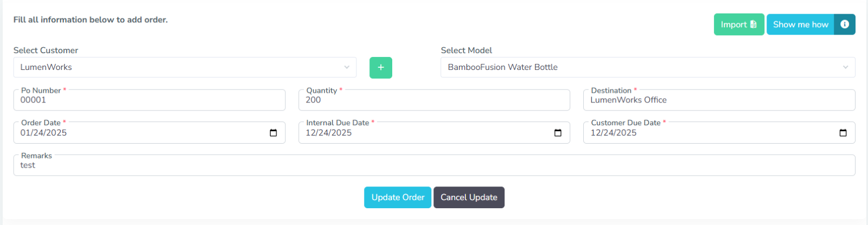Click the Update Order button
Image resolution: width=868 pixels, height=225 pixels.
398,197
